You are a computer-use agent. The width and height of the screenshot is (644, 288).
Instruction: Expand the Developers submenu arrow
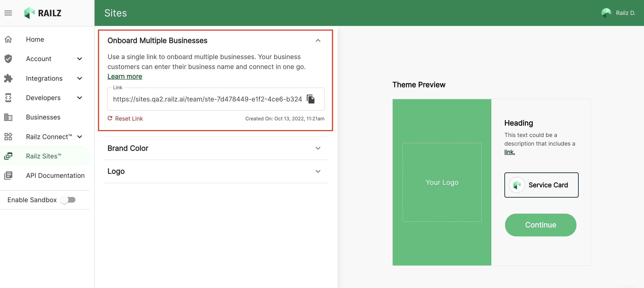pyautogui.click(x=79, y=98)
